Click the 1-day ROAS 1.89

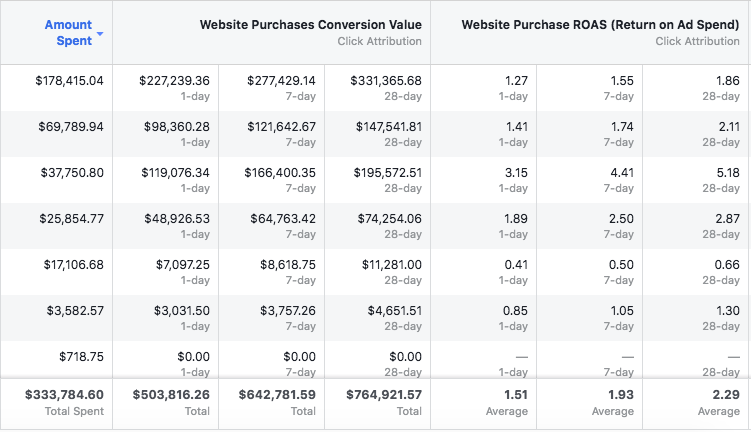tap(516, 218)
